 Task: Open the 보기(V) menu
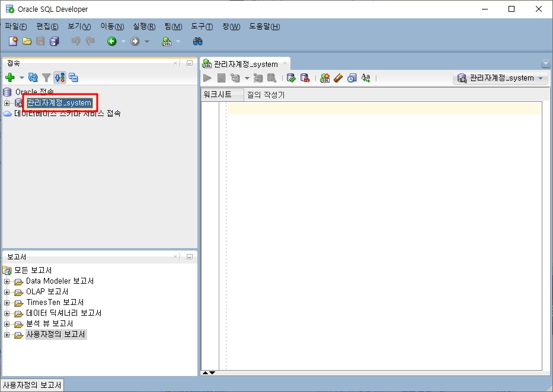[79, 27]
